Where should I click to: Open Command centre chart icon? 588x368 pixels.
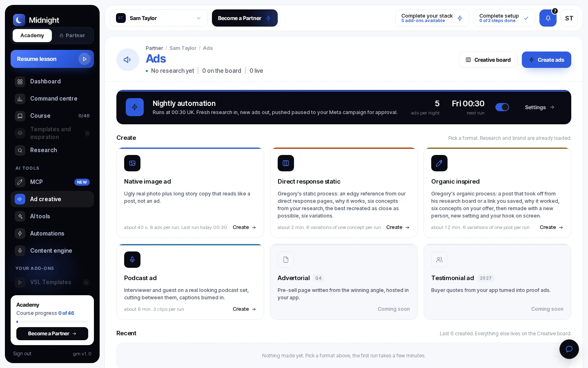[x=20, y=99]
